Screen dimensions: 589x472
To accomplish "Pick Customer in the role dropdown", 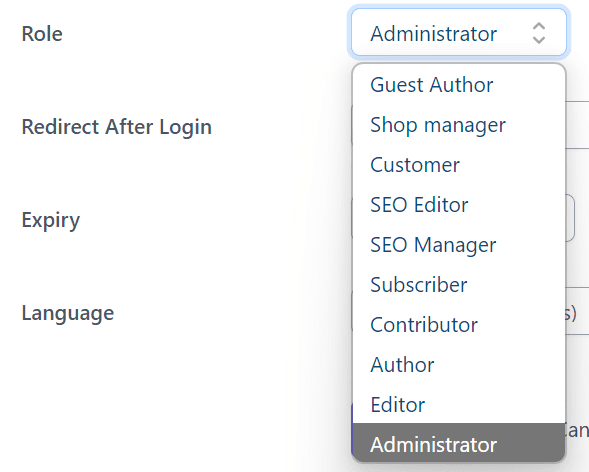I will coord(459,165).
